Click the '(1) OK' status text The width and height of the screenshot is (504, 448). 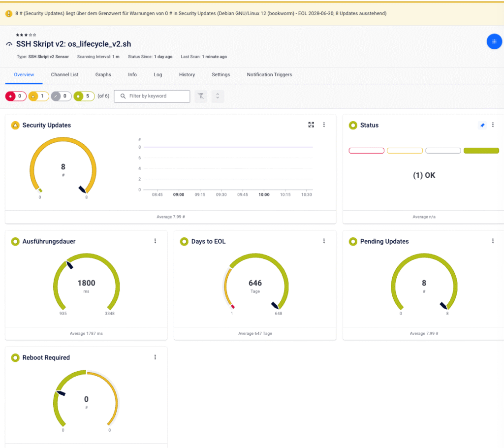point(424,175)
